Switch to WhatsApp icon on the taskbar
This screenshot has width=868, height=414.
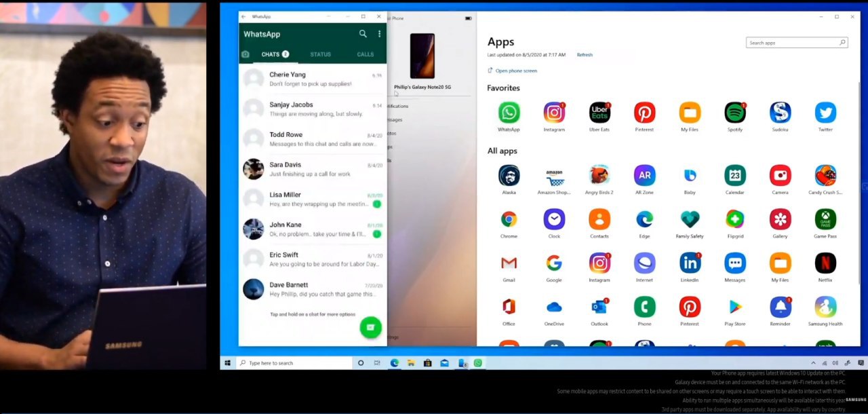(478, 363)
